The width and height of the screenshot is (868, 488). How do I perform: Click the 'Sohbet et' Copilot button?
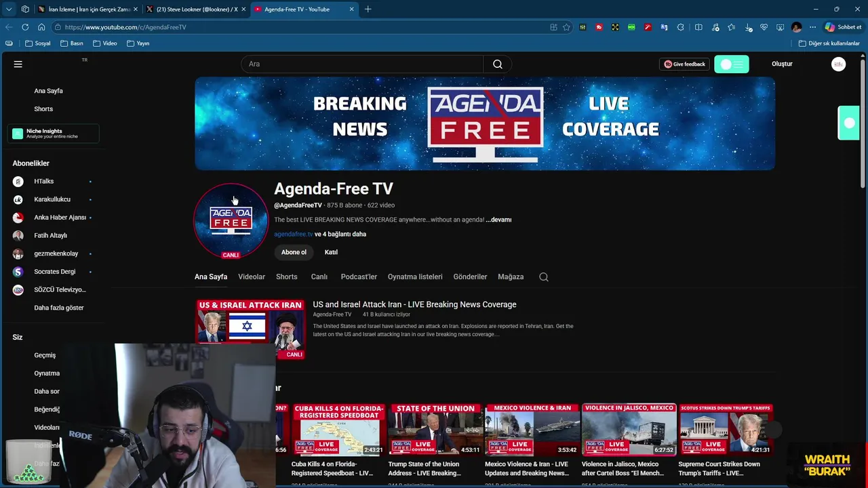point(843,27)
